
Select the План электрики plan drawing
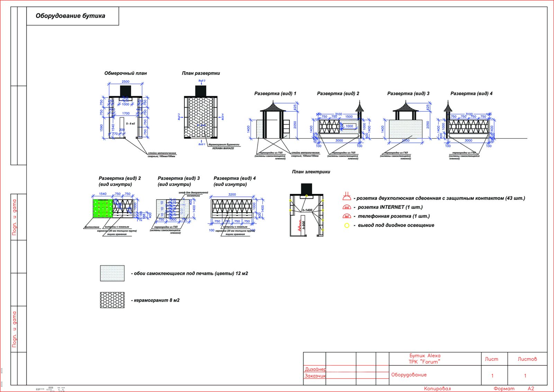[306, 210]
